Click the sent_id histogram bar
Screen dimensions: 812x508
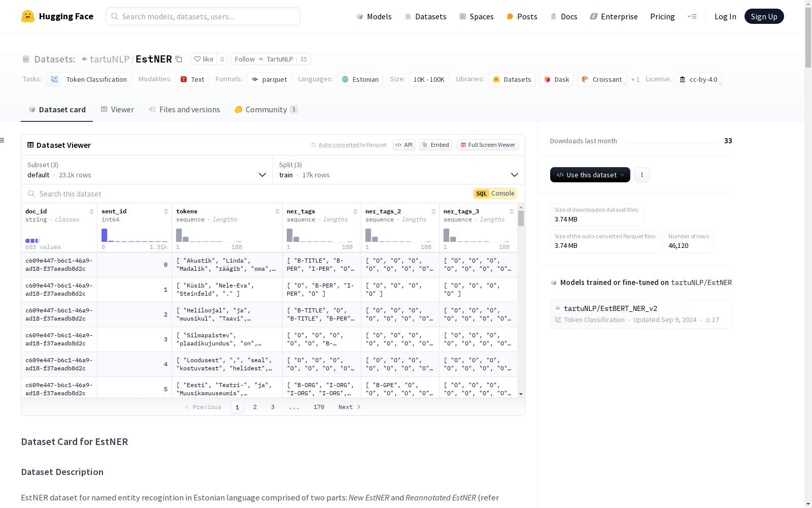click(104, 235)
